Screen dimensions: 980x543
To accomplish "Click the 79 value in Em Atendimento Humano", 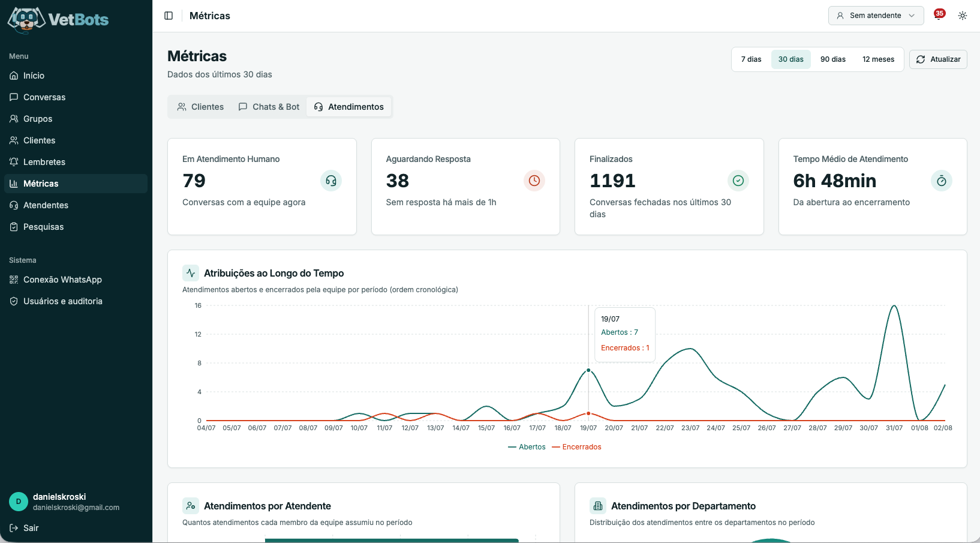I will (x=194, y=181).
